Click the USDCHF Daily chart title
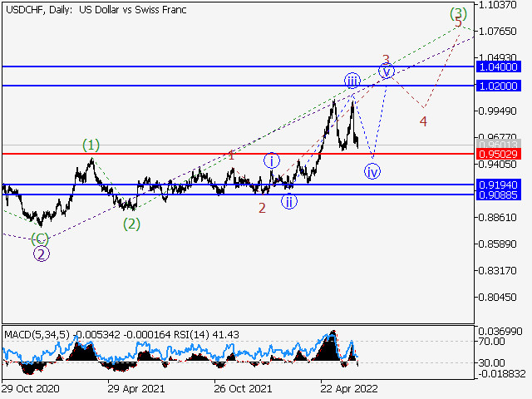The width and height of the screenshot is (532, 399). point(96,10)
